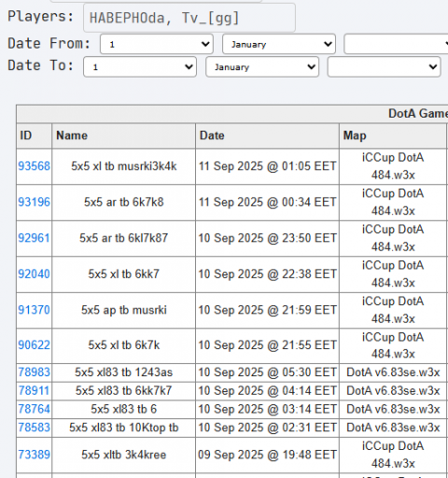
Task: Click date '11 Sep 2025 @ 00:34 EET'
Action: click(x=268, y=203)
